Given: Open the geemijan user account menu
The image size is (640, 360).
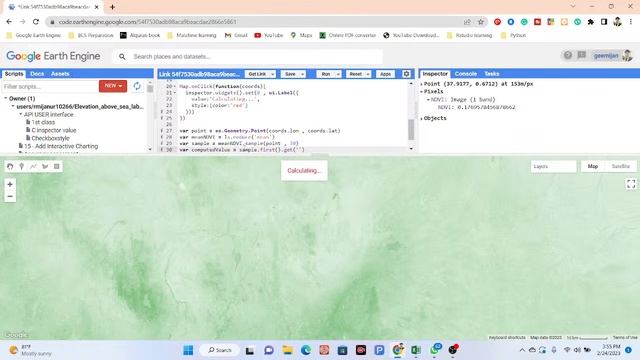Looking at the screenshot, I should pos(612,56).
